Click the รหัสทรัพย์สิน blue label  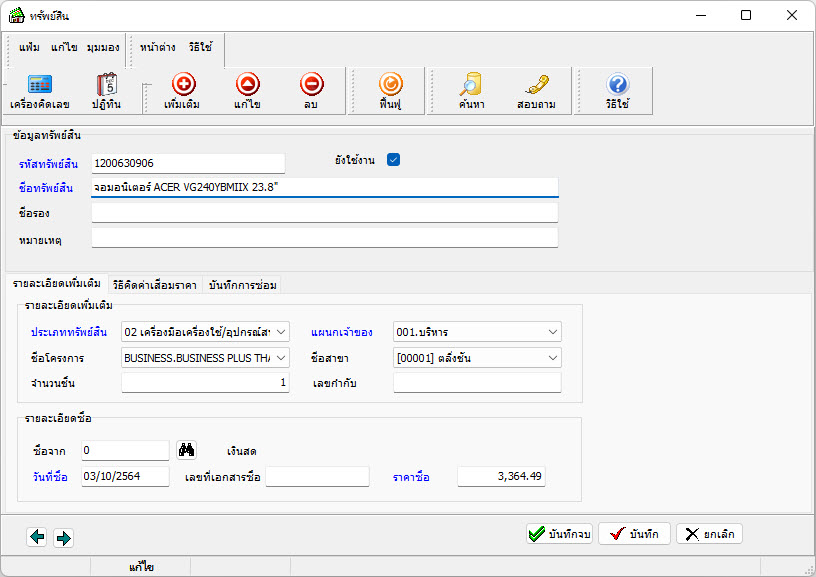(48, 164)
